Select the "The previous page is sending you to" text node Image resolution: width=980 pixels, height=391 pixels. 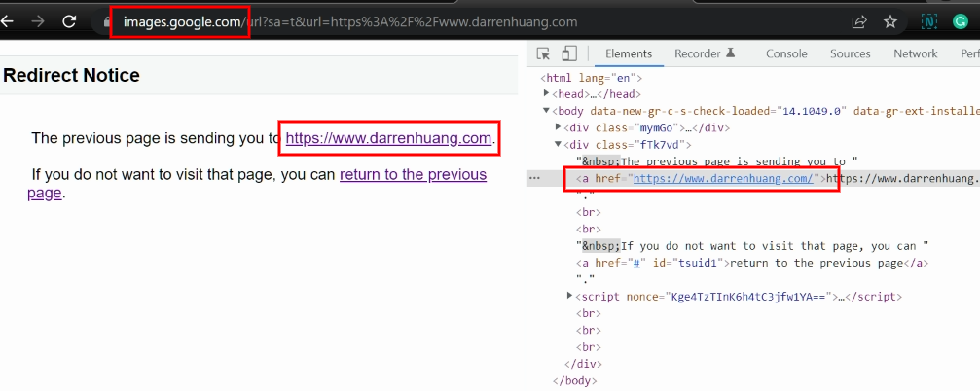coord(717,161)
